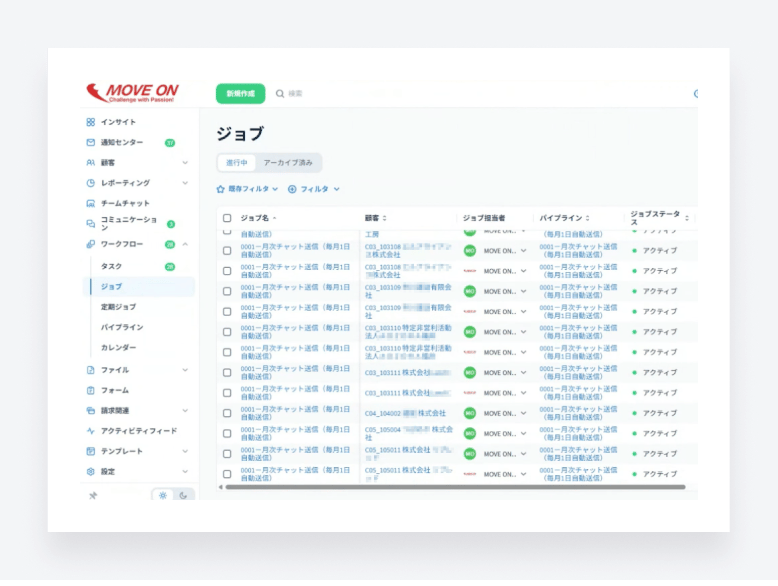Open チームチャット icon in sidebar

pos(90,203)
